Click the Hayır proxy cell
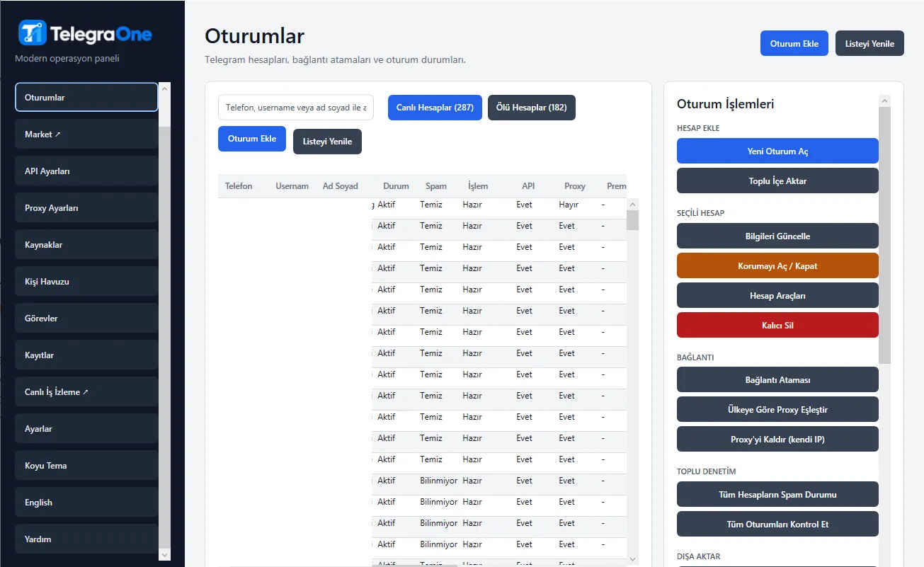The height and width of the screenshot is (567, 924). [569, 205]
